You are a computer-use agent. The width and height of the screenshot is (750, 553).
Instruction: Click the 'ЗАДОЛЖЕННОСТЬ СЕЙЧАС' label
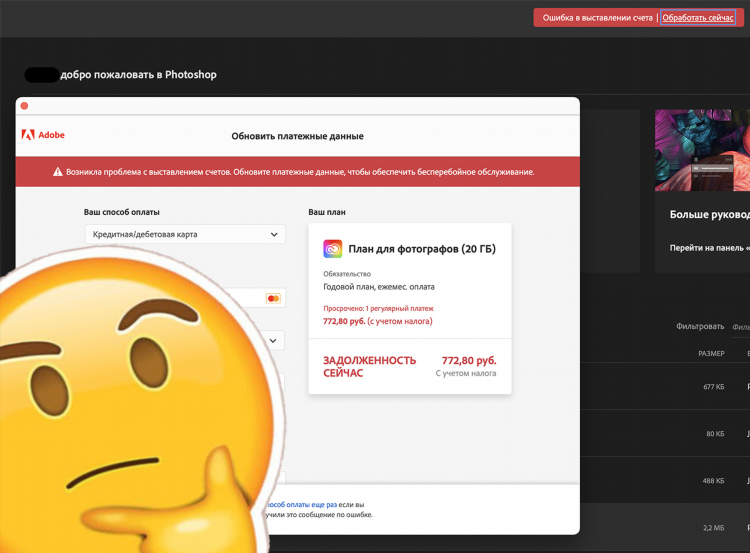(369, 366)
